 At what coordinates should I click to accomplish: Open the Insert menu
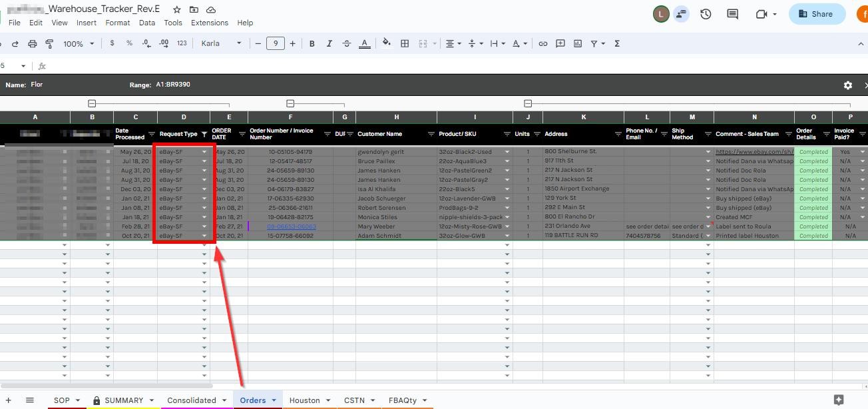pos(87,23)
